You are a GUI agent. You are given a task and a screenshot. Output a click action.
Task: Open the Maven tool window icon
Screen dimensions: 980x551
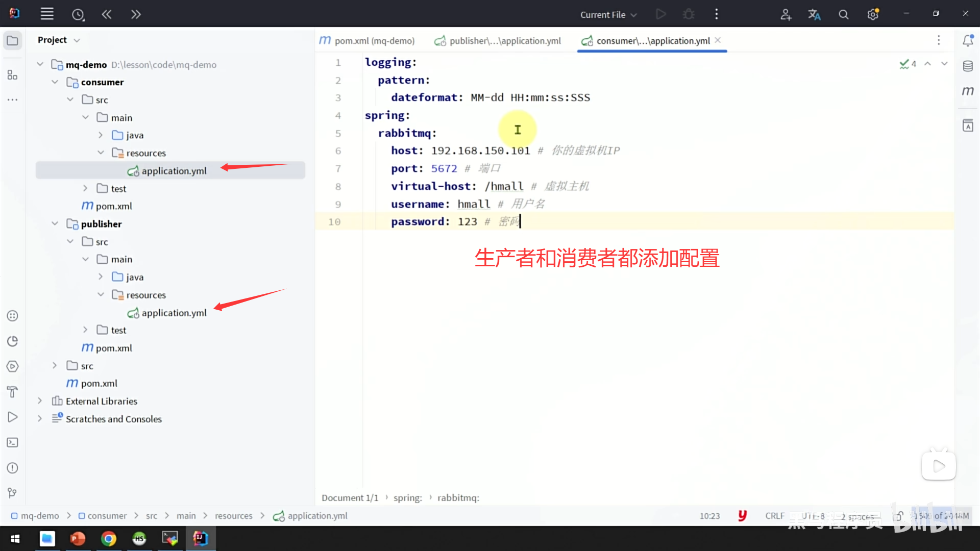point(968,91)
